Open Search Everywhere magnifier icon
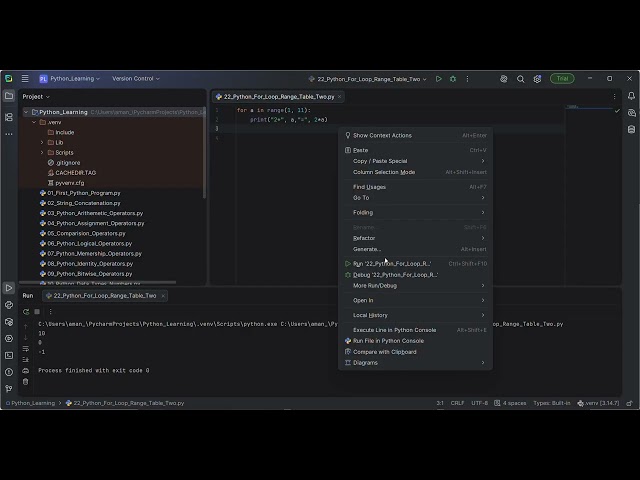 (x=520, y=79)
